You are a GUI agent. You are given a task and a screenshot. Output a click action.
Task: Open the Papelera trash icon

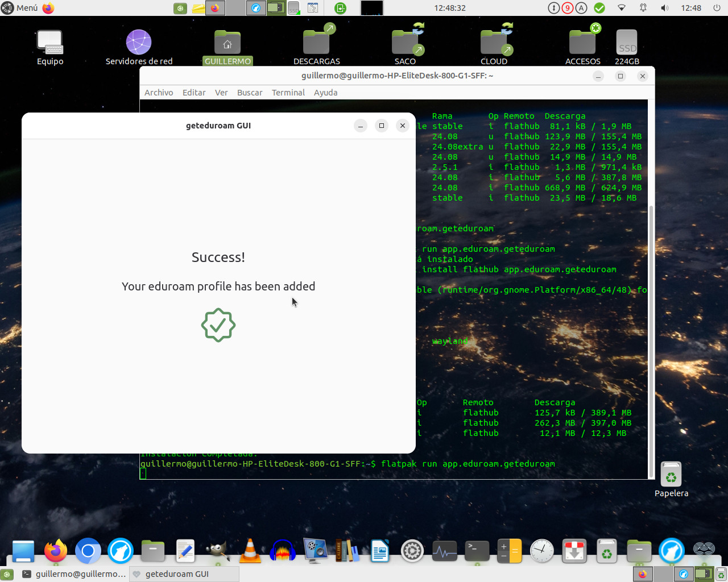click(671, 474)
